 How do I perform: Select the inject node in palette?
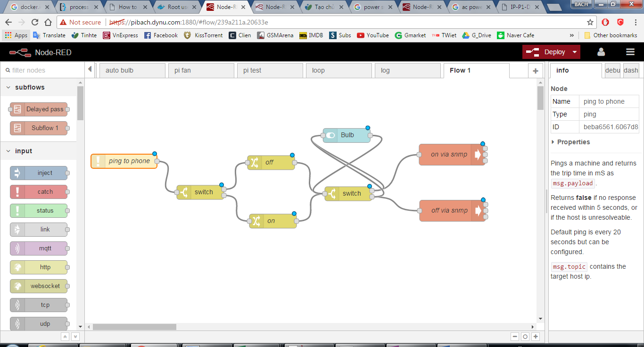coord(39,173)
